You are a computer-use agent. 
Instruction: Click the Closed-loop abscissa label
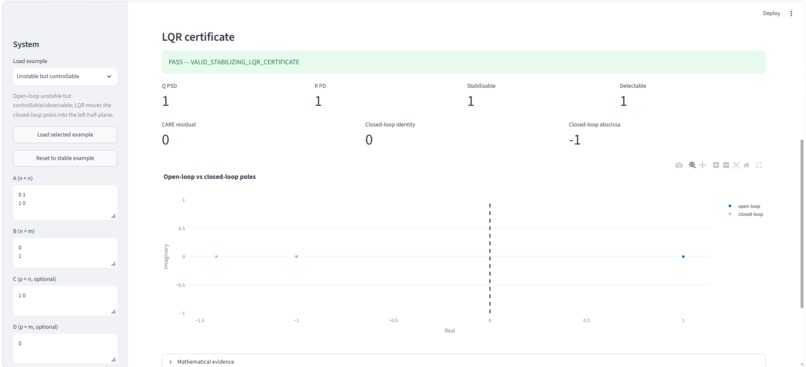(x=595, y=124)
